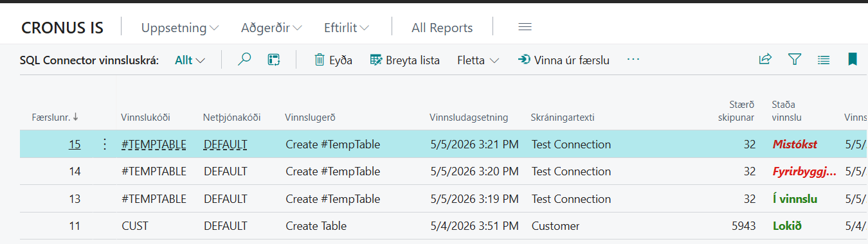Select row with entry number 11
This screenshot has width=868, height=244.
75,226
